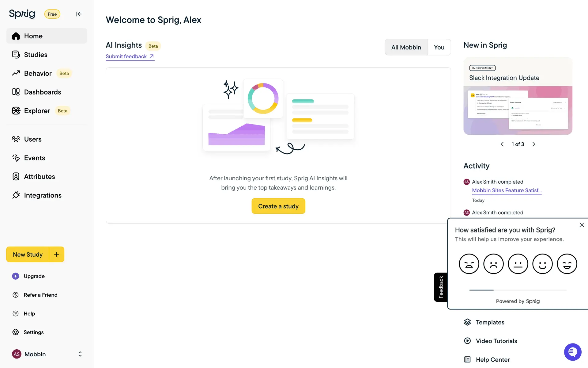588x368 pixels.
Task: Open the Users menu item
Action: (x=33, y=139)
